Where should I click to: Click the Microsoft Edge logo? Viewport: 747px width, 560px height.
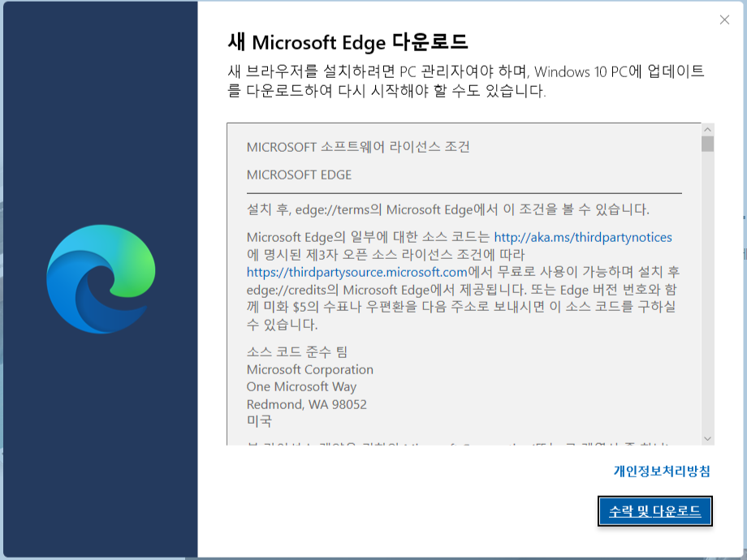[101, 279]
